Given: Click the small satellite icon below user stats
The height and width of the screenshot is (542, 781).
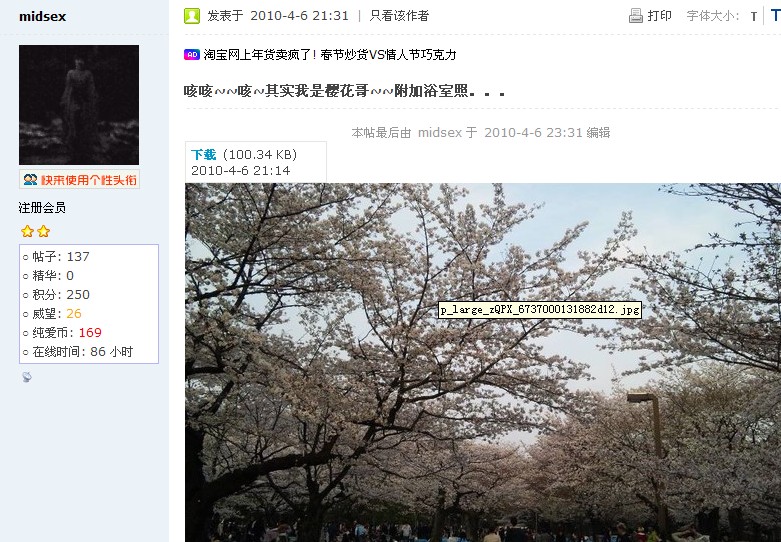Looking at the screenshot, I should 27,377.
